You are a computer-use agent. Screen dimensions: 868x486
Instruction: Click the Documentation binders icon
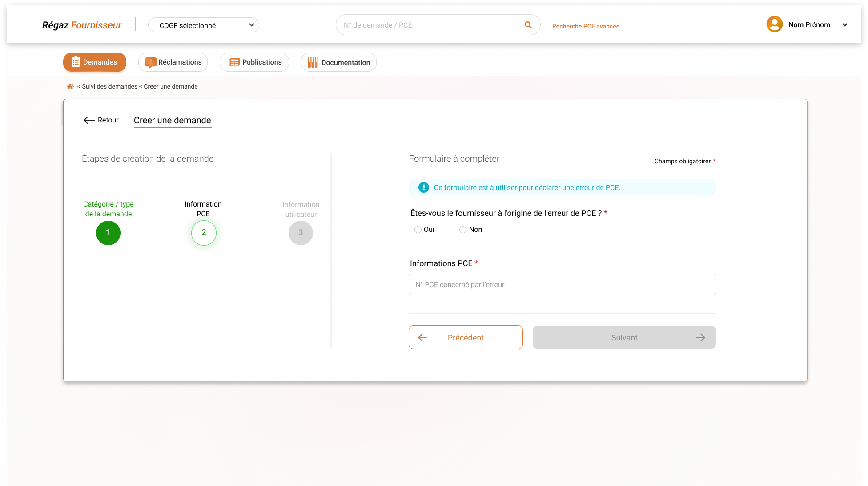point(313,62)
